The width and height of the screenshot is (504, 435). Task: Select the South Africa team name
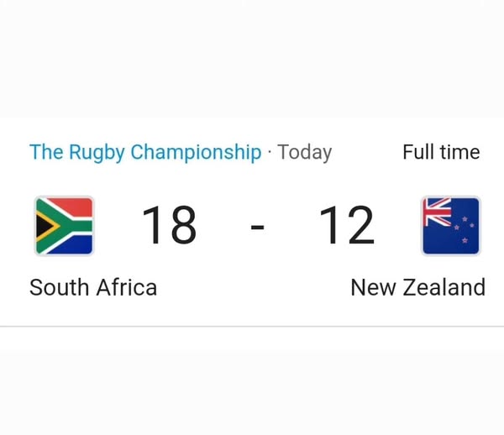93,287
